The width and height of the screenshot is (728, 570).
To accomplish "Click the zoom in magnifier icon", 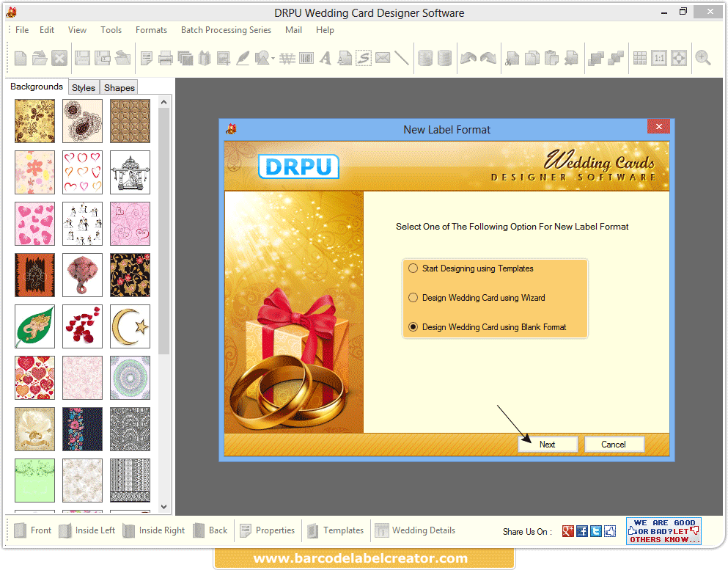I will (x=703, y=58).
